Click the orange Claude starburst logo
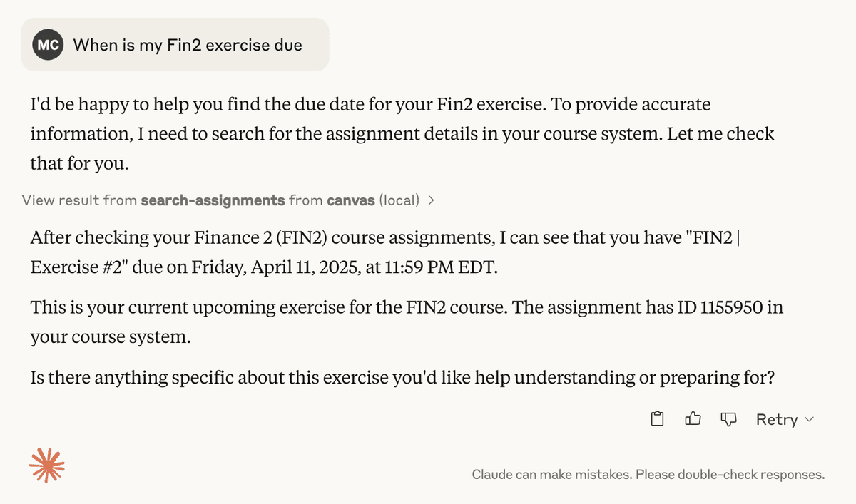Viewport: 856px width, 504px height. pos(47,466)
